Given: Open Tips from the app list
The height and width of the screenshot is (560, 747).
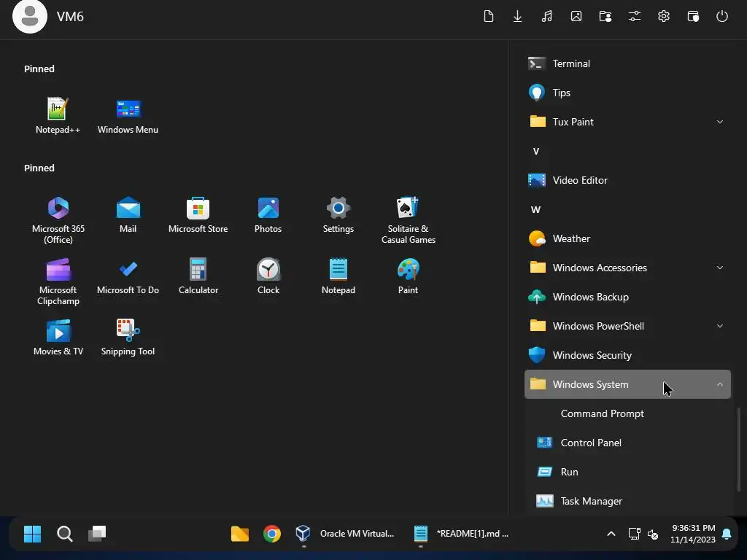Looking at the screenshot, I should 627,93.
